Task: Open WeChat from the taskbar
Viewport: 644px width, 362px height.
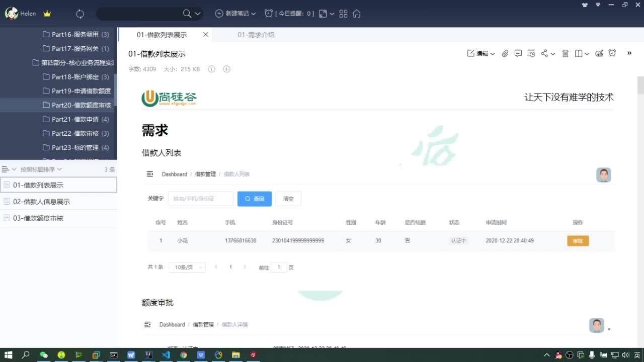Action: point(44,355)
